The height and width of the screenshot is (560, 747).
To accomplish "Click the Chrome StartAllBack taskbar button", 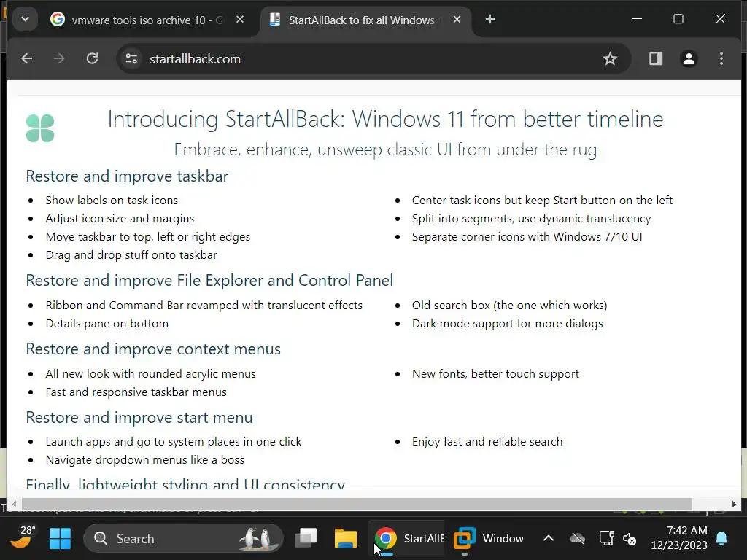I will (x=407, y=539).
